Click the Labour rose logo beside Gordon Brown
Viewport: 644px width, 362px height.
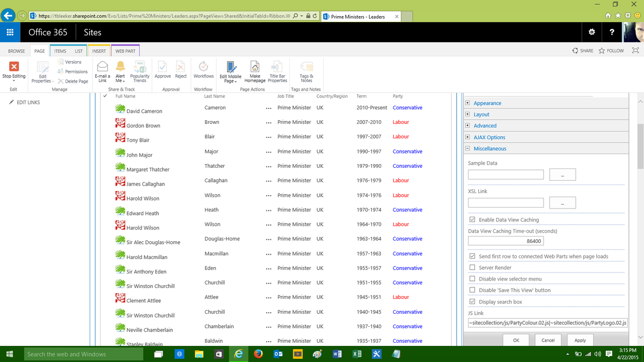click(120, 123)
